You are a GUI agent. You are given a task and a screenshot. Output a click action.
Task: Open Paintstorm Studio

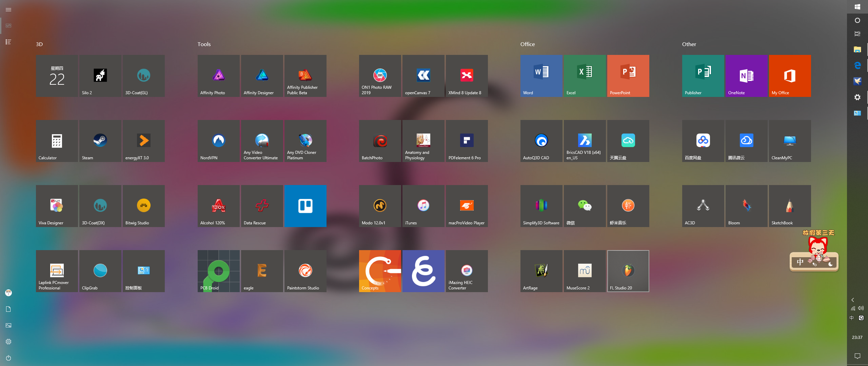coord(305,271)
